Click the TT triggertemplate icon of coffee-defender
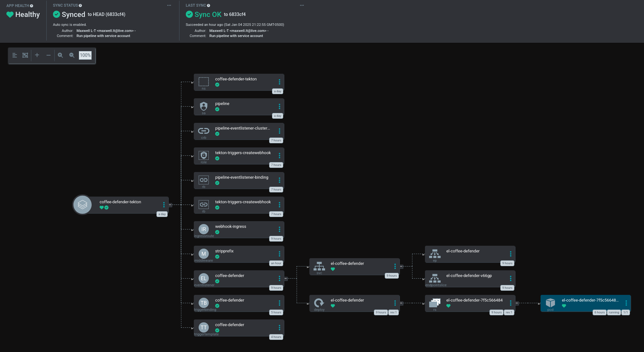Image resolution: width=644 pixels, height=352 pixels. click(204, 327)
